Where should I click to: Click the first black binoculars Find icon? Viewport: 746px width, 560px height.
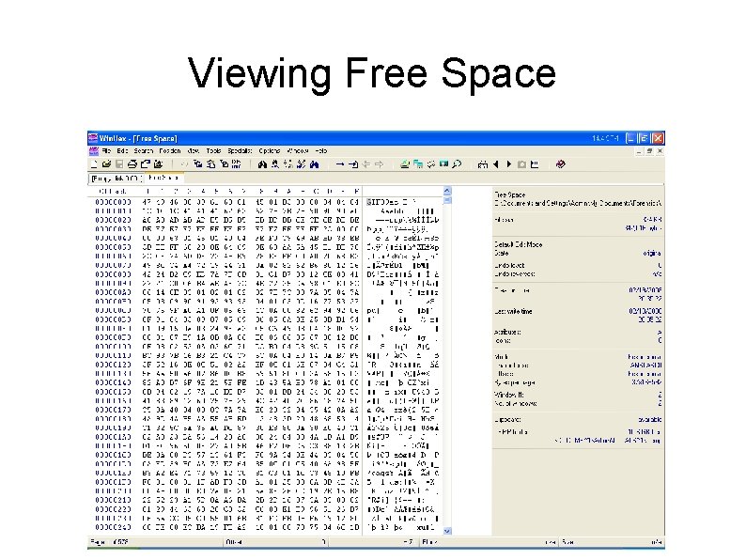tap(262, 164)
